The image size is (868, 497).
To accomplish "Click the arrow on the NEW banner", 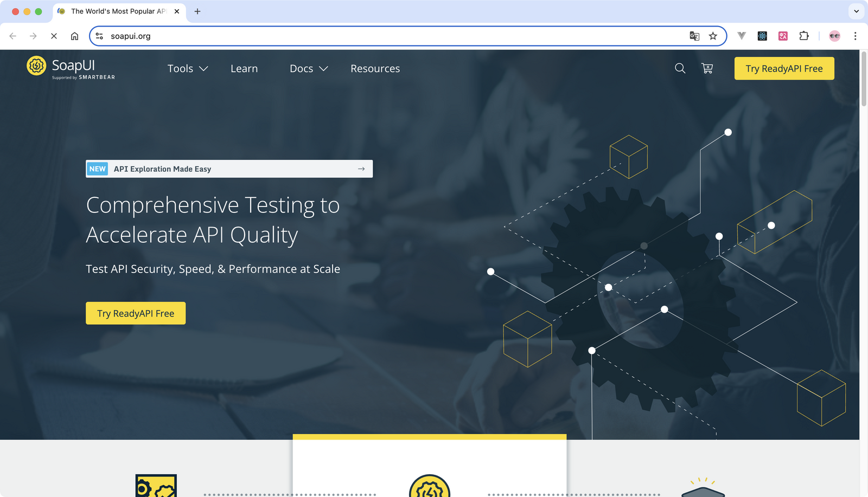I will click(x=361, y=169).
